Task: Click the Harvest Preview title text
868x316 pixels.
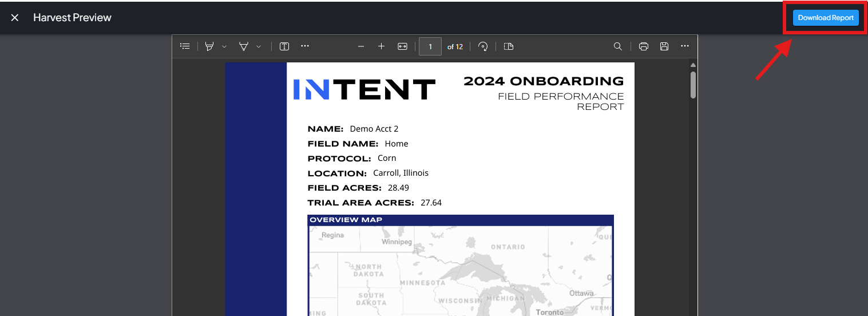Action: click(72, 18)
